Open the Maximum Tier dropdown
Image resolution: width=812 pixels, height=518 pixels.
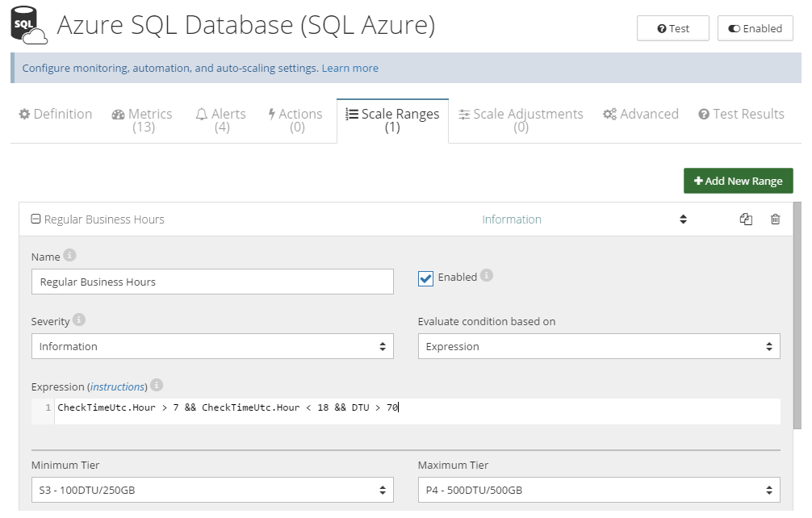click(x=599, y=490)
